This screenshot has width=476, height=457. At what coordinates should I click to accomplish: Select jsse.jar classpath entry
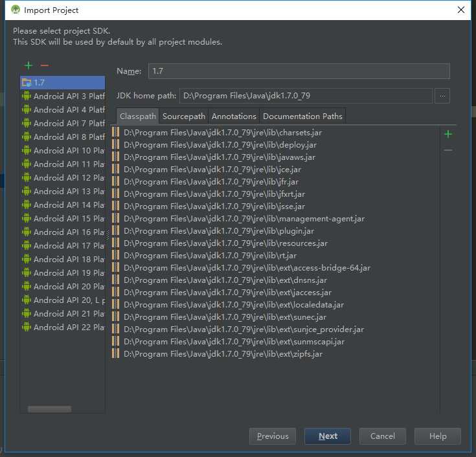214,206
